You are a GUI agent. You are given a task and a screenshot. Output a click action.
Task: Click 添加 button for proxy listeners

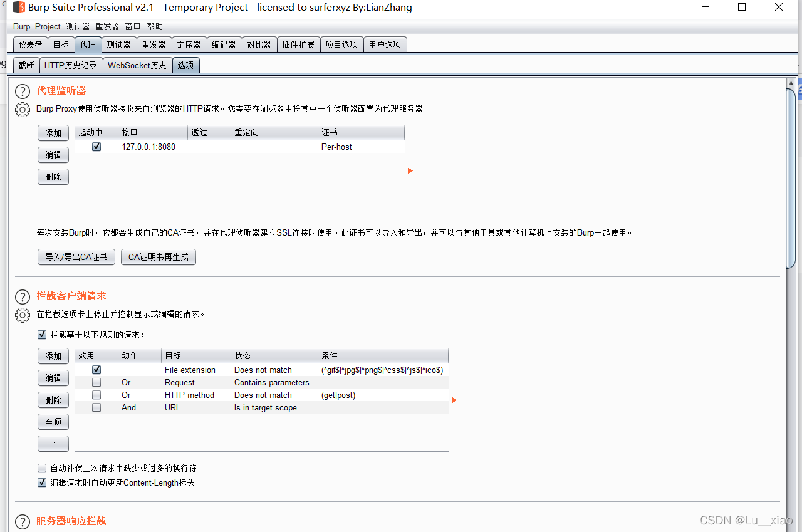53,133
